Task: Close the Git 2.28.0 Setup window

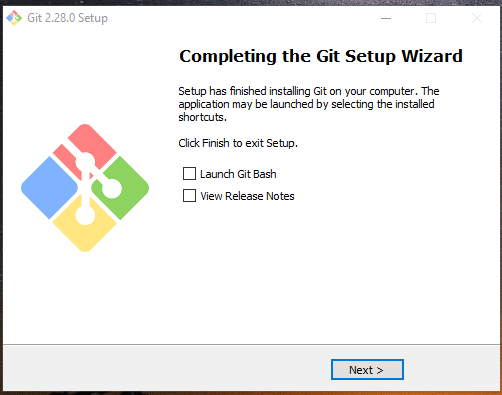Action: (x=477, y=18)
